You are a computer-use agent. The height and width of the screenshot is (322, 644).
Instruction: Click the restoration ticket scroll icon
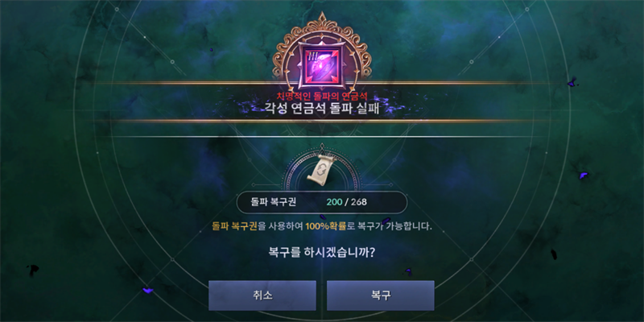(x=321, y=169)
